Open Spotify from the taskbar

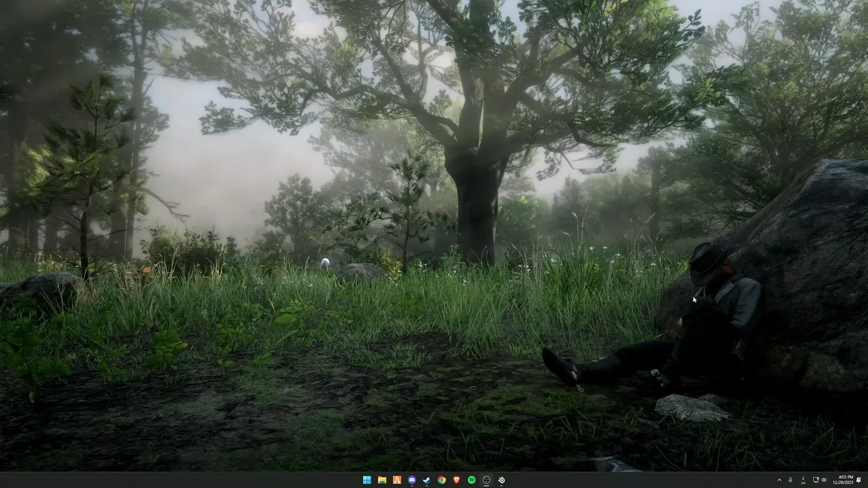click(471, 480)
